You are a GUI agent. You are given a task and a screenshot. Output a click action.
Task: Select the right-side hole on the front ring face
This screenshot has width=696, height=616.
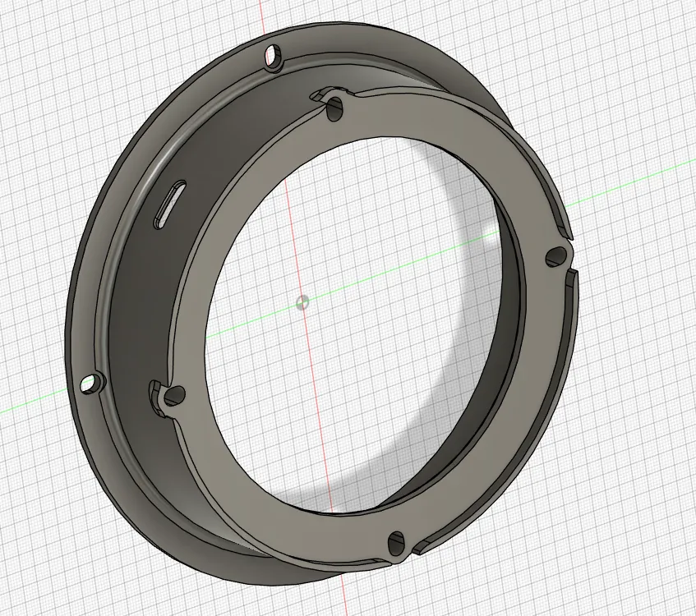point(556,256)
